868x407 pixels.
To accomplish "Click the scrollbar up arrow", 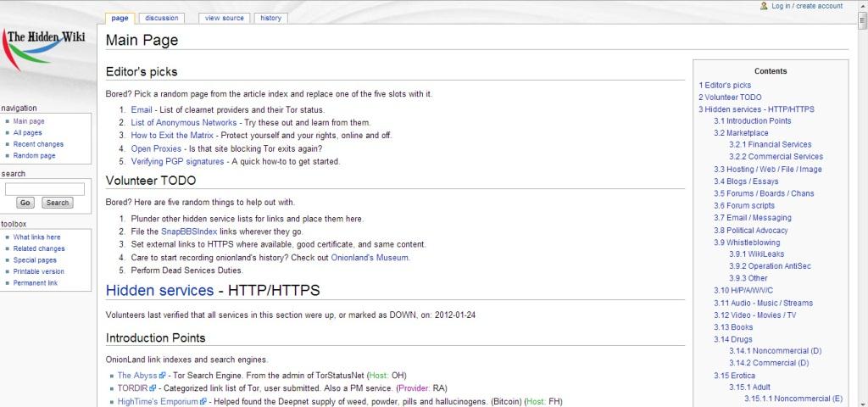I will click(862, 6).
